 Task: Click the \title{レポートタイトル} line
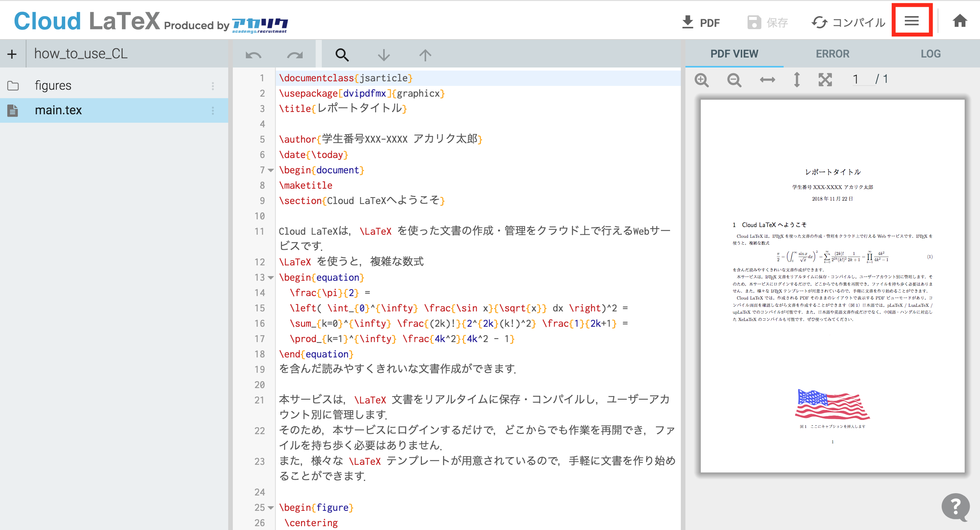pyautogui.click(x=343, y=109)
